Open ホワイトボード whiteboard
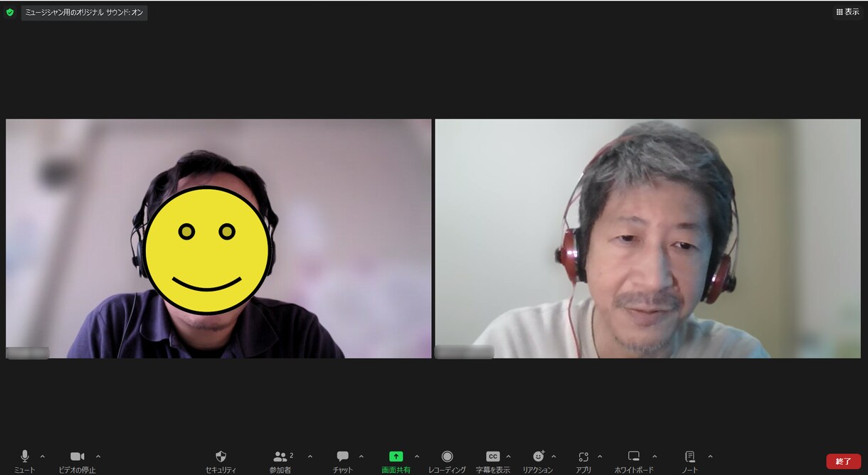Image resolution: width=868 pixels, height=475 pixels. coord(634,461)
